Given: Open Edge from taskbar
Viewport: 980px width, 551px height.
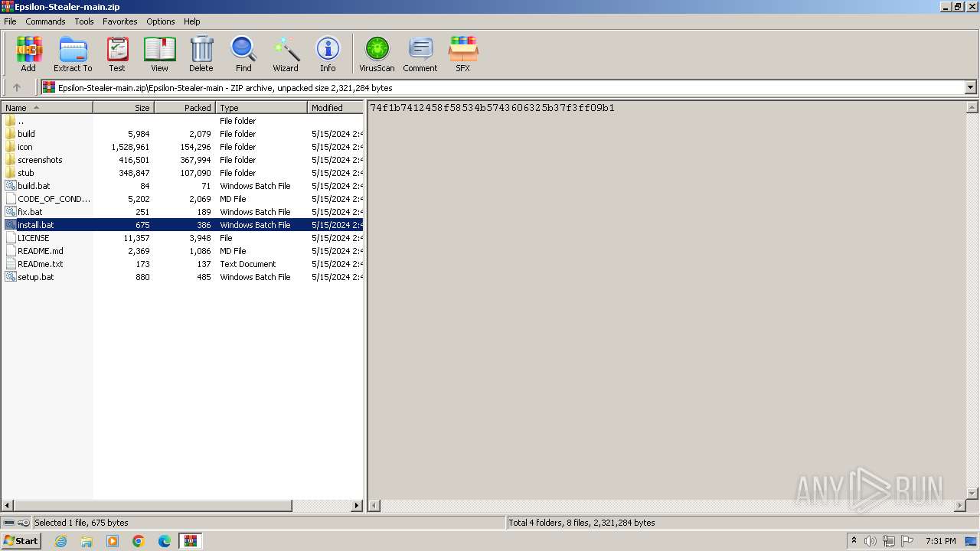Looking at the screenshot, I should coord(165,541).
